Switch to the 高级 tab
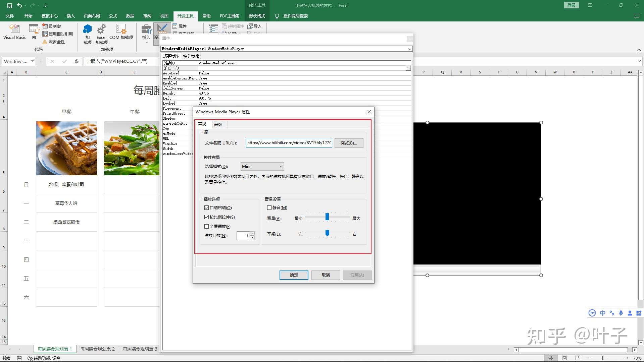This screenshot has height=362, width=644. click(x=218, y=124)
